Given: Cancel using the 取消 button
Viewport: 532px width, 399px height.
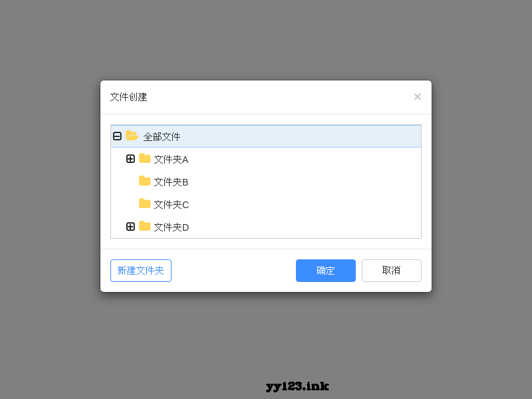Looking at the screenshot, I should (x=392, y=271).
